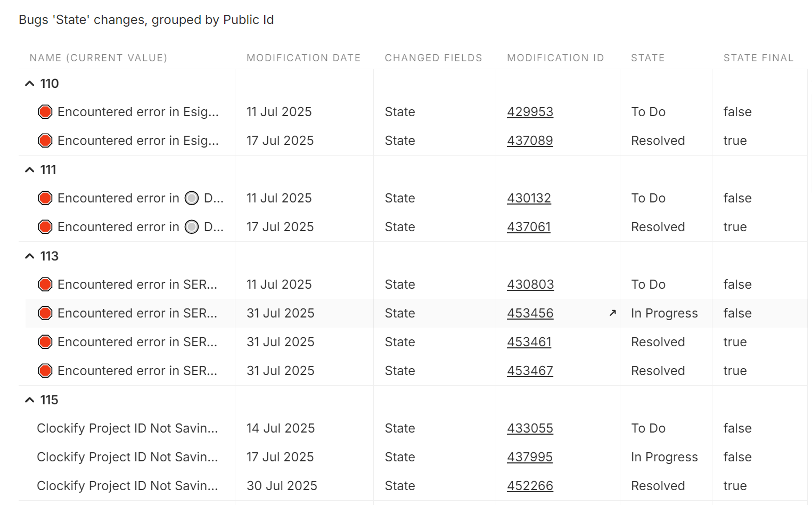Click gray circle icon in 437061 row
The width and height of the screenshot is (812, 505).
[192, 227]
